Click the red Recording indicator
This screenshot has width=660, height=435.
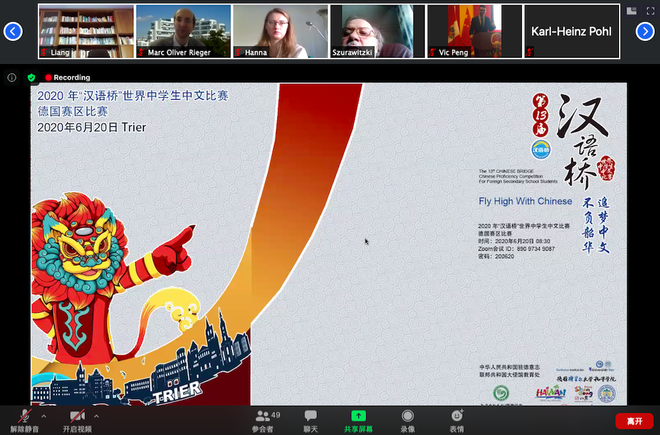68,77
